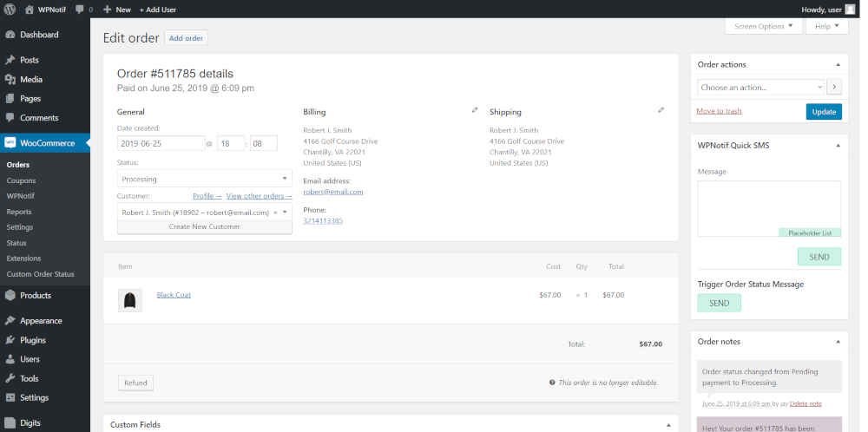Image resolution: width=868 pixels, height=432 pixels.
Task: Edit shipping address via pencil icon
Action: click(x=661, y=110)
